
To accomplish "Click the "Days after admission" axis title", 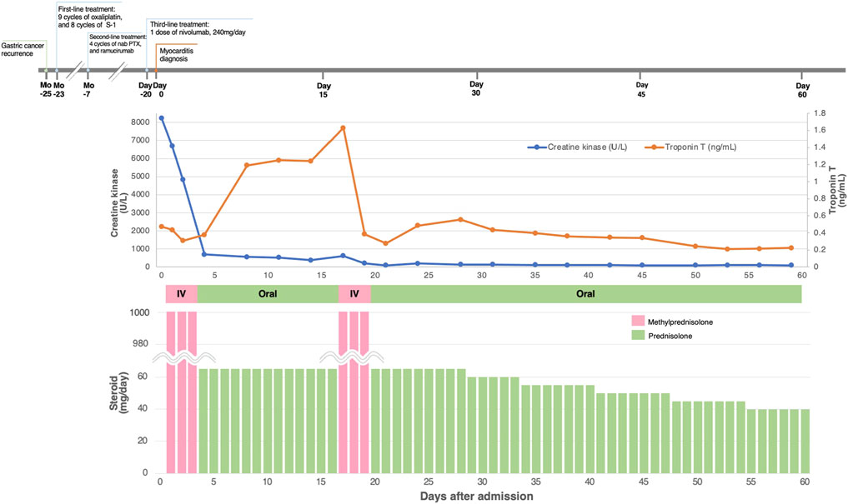I will [x=476, y=496].
